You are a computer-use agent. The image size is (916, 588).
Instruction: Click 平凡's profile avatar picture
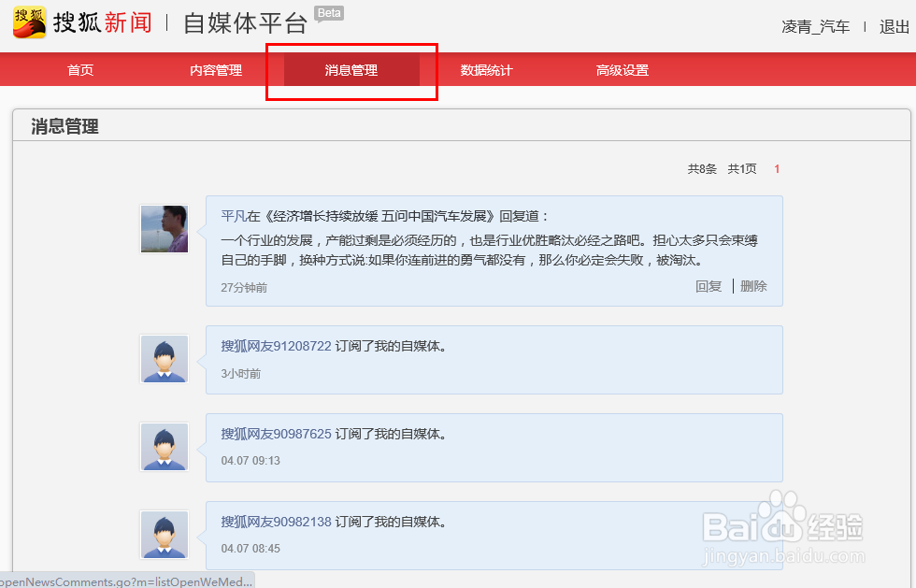(165, 228)
